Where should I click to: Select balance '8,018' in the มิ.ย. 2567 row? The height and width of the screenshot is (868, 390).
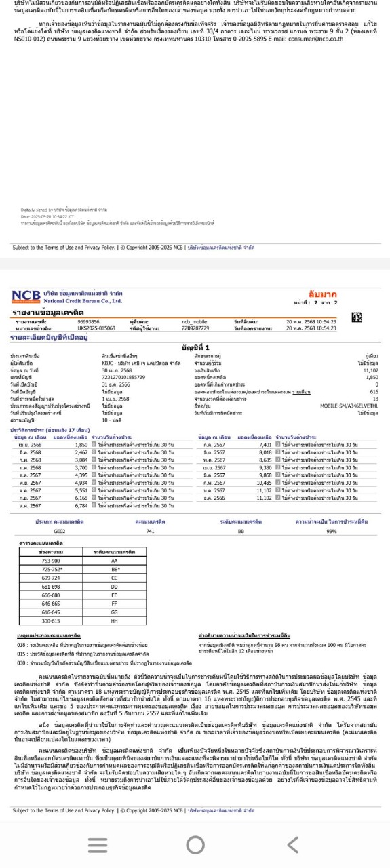point(265,452)
